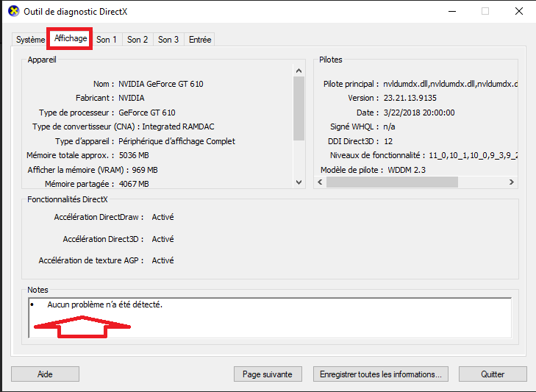Click the Aide button
536x392 pixels.
(x=45, y=374)
